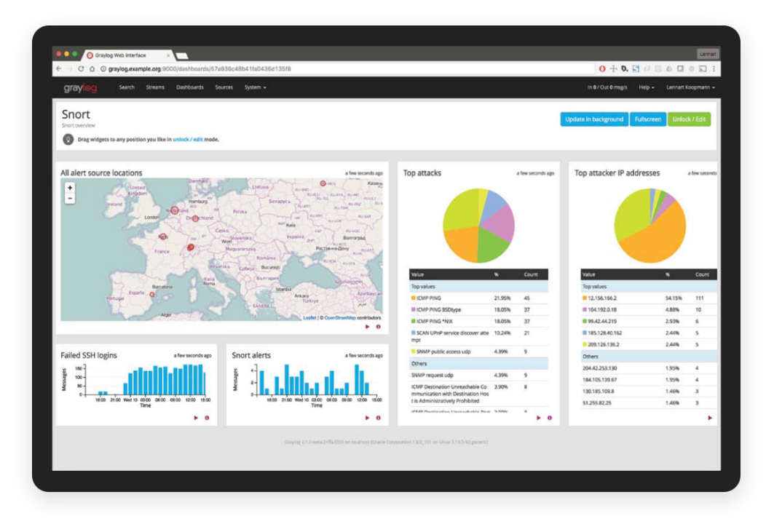Go to the Streams page
The image size is (774, 532).
click(155, 87)
